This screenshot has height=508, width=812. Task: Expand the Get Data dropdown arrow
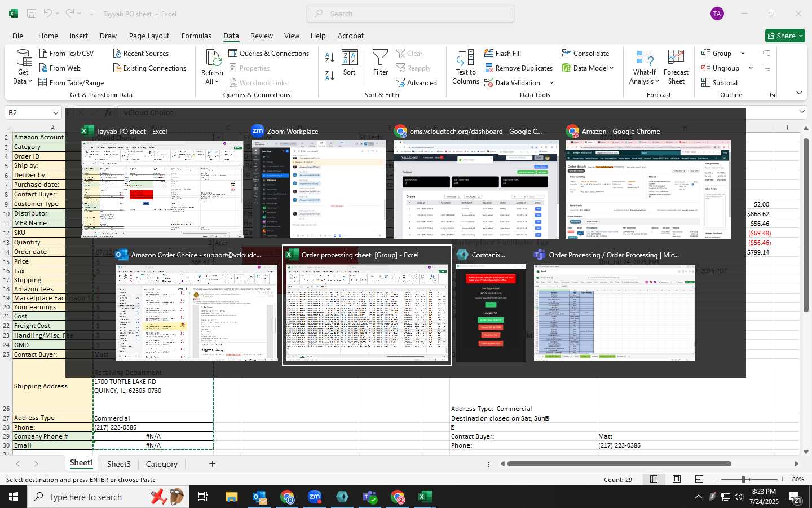coord(30,82)
